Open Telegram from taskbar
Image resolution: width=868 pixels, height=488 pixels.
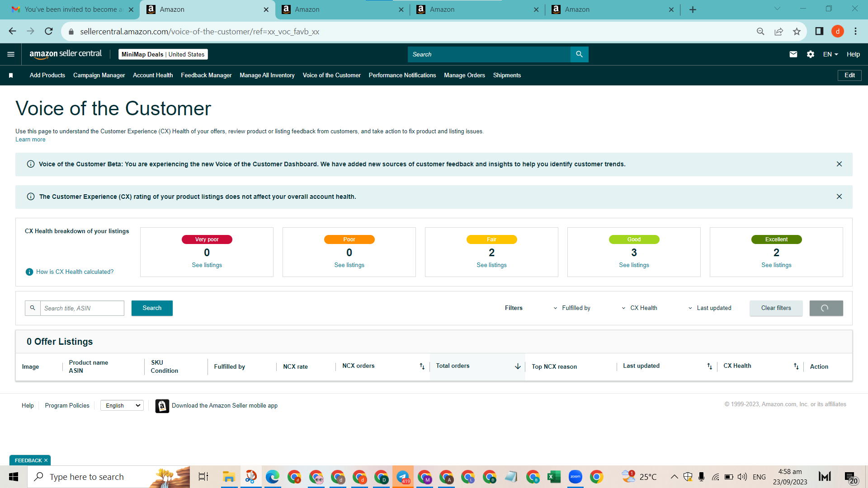click(x=403, y=477)
